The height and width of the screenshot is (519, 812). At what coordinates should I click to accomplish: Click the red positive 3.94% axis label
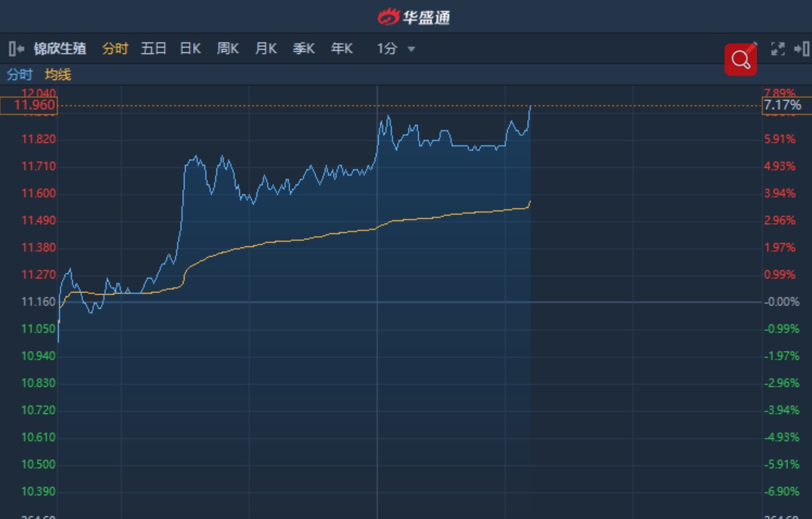tap(780, 194)
